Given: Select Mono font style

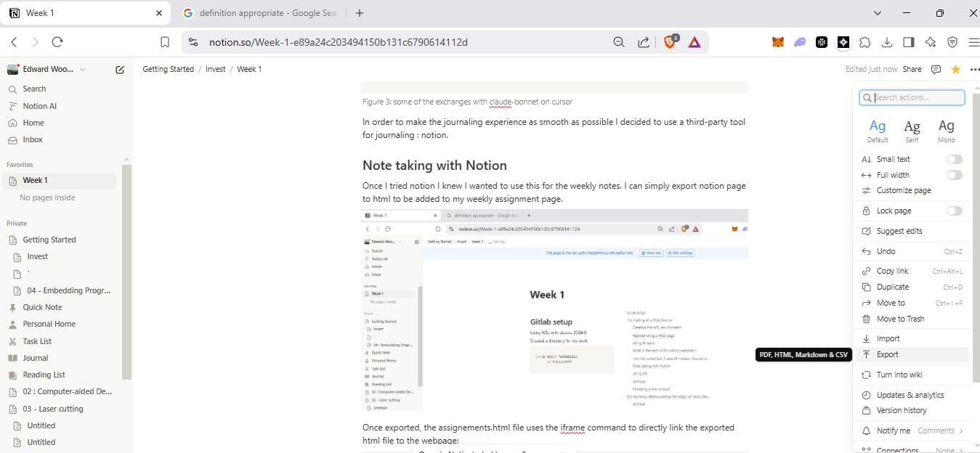Looking at the screenshot, I should pyautogui.click(x=946, y=131).
